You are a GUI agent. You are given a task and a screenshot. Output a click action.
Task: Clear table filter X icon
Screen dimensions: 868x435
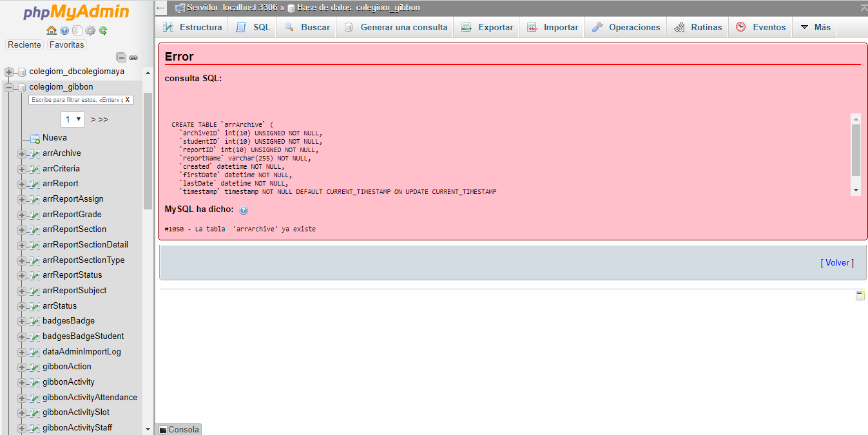[x=128, y=100]
